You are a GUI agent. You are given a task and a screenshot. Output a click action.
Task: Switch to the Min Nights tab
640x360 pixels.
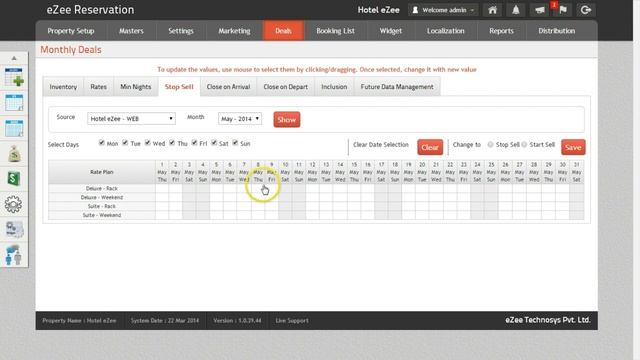pyautogui.click(x=136, y=87)
